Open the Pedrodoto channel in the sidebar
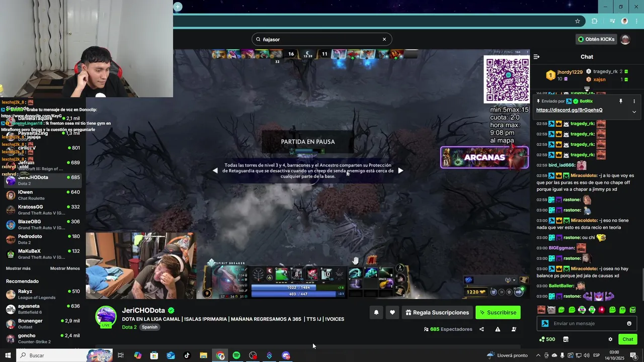644x362 pixels. (43, 239)
